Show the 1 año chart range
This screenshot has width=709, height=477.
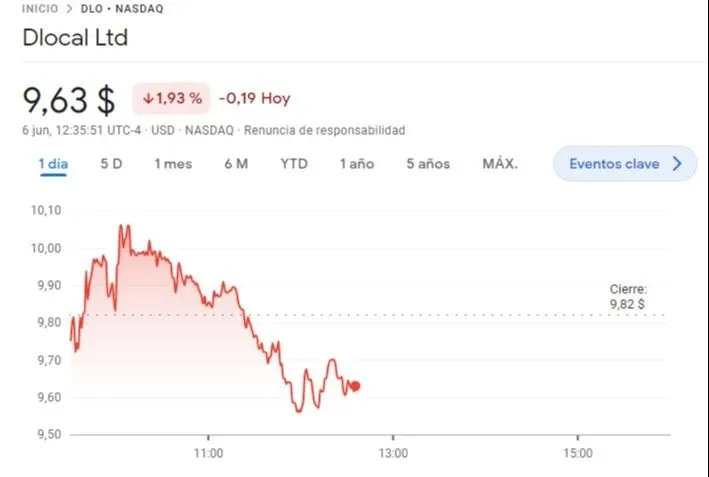[356, 164]
